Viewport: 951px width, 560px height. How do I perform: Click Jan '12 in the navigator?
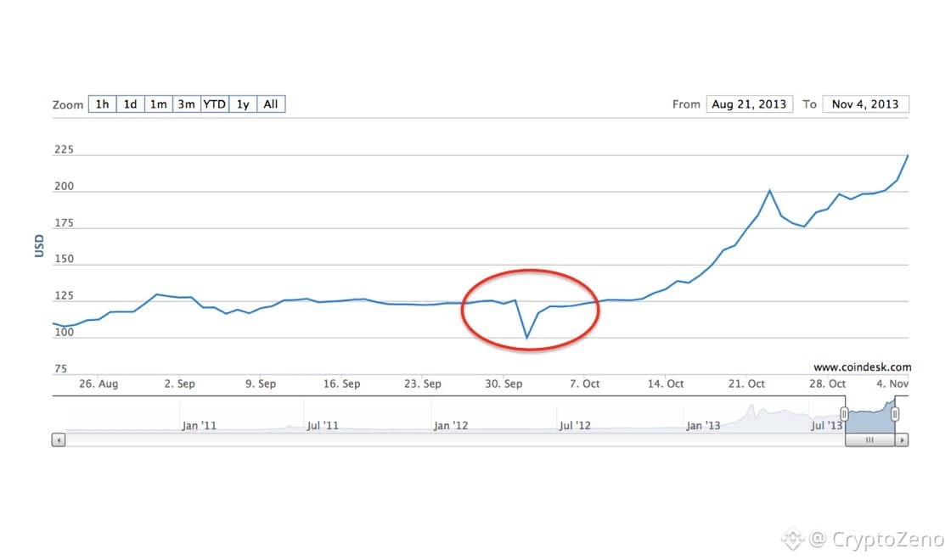point(451,425)
